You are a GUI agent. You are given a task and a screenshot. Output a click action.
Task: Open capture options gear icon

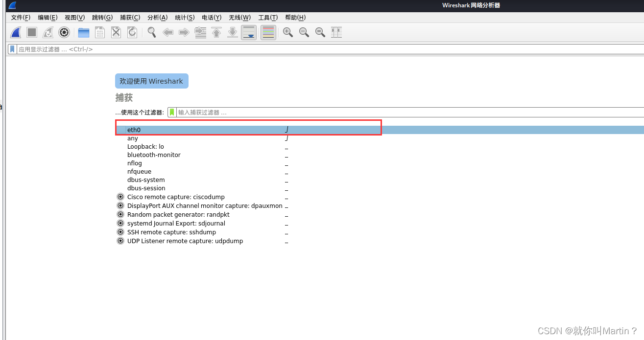coord(64,32)
